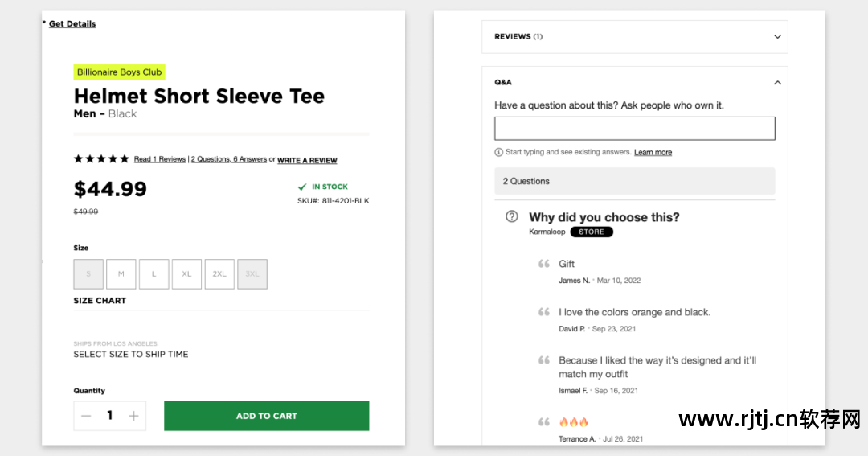This screenshot has width=868, height=456.
Task: Decrease quantity with minus icon
Action: click(86, 416)
